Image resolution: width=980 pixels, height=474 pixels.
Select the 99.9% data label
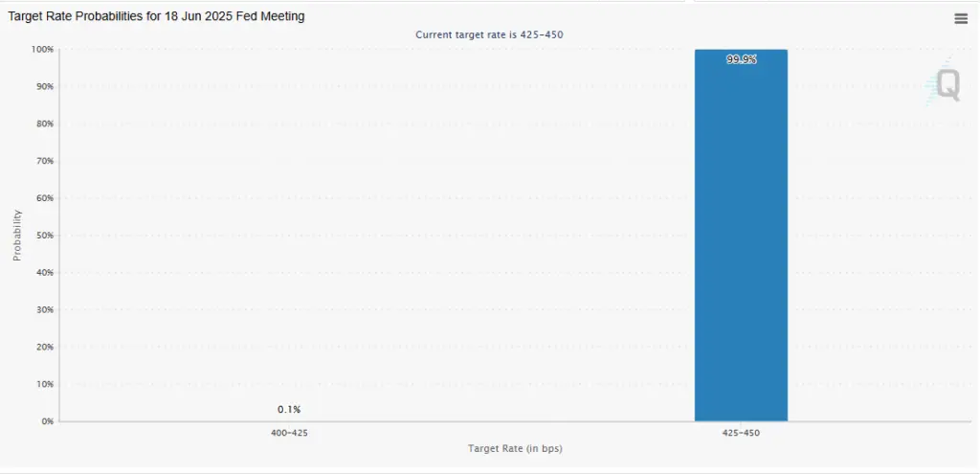coord(741,59)
